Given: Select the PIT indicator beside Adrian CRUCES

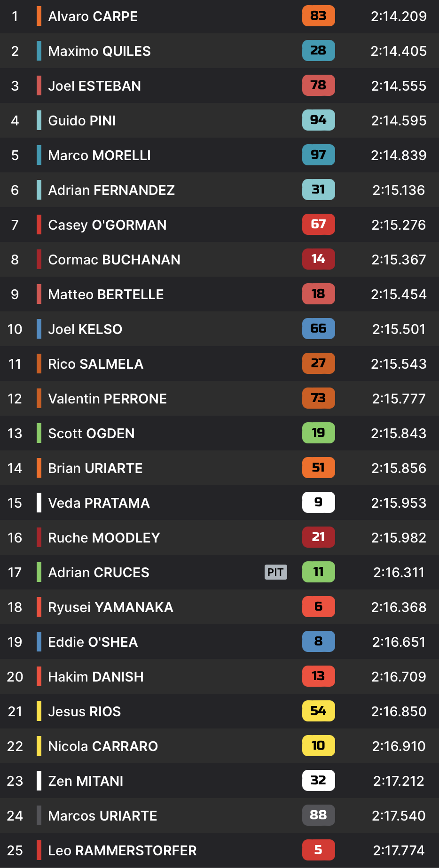Looking at the screenshot, I should [x=275, y=572].
